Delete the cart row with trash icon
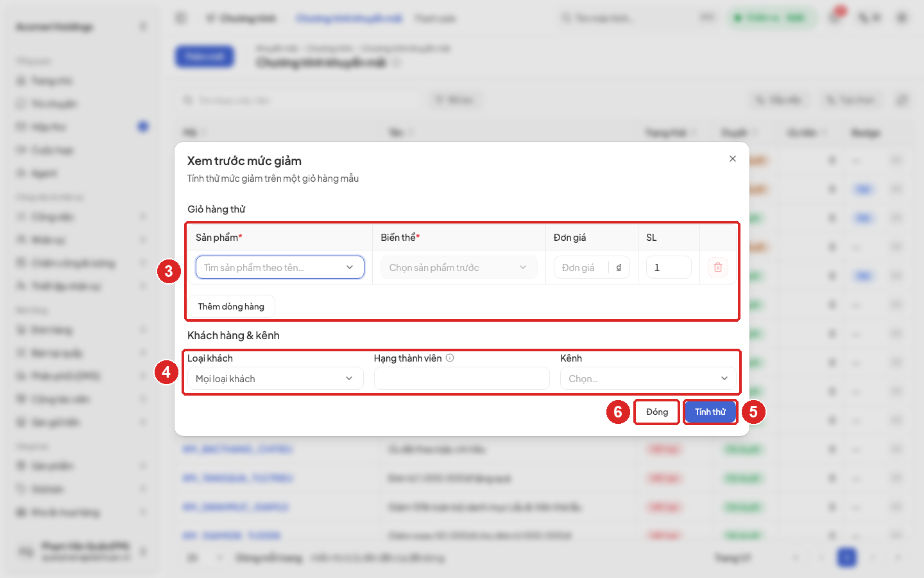Image resolution: width=924 pixels, height=578 pixels. 718,267
